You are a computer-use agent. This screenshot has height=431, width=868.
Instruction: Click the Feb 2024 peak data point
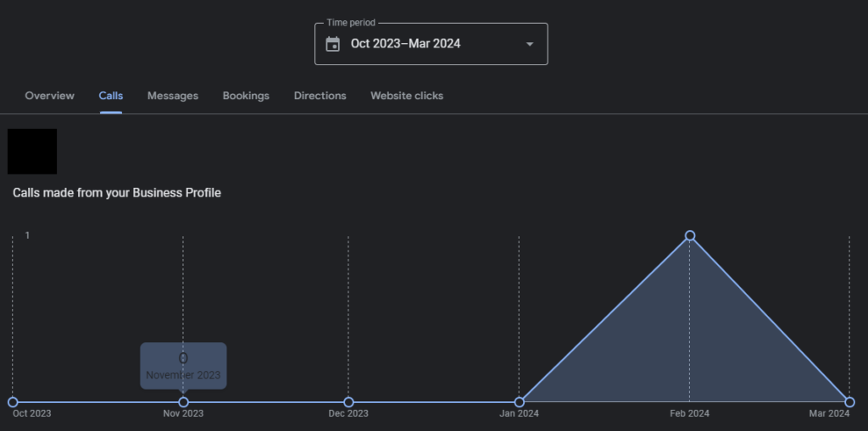690,235
